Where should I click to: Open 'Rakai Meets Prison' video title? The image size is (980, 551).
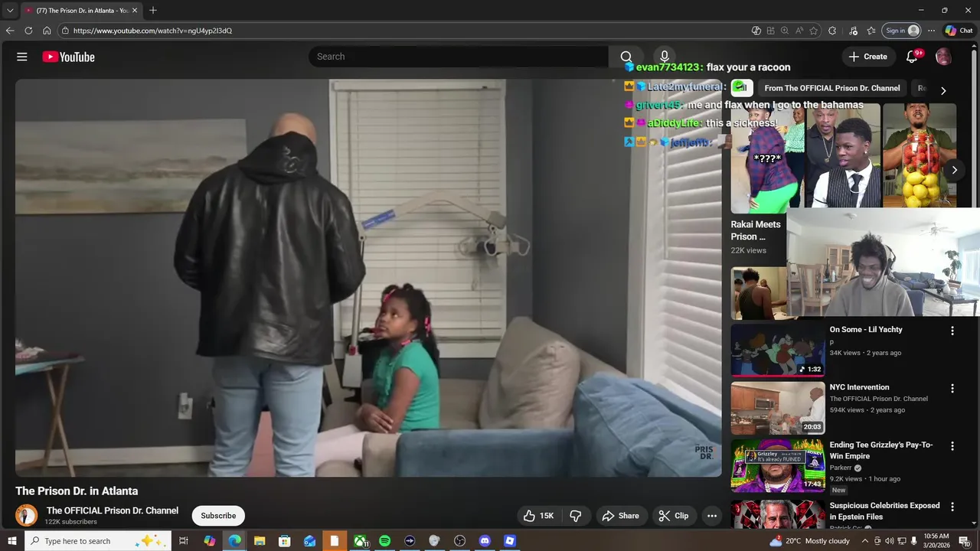tap(756, 230)
